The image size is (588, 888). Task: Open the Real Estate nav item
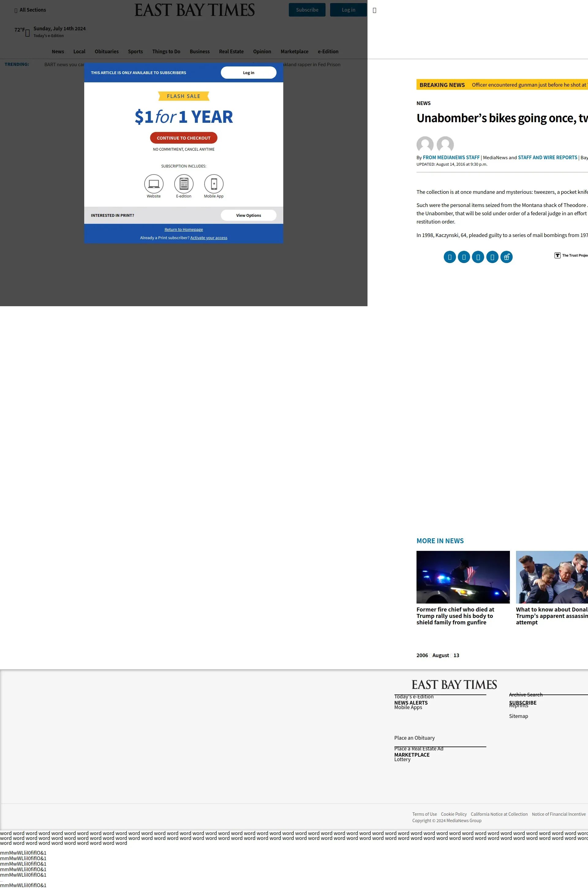[232, 51]
